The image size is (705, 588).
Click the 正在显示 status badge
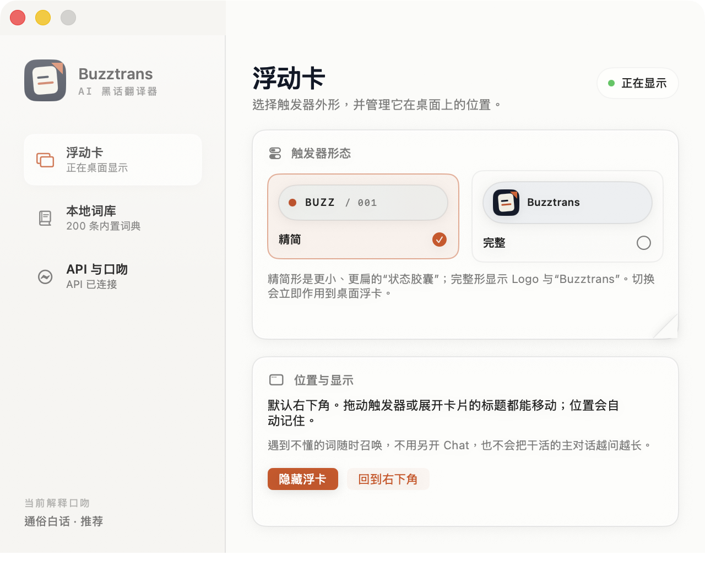[638, 83]
